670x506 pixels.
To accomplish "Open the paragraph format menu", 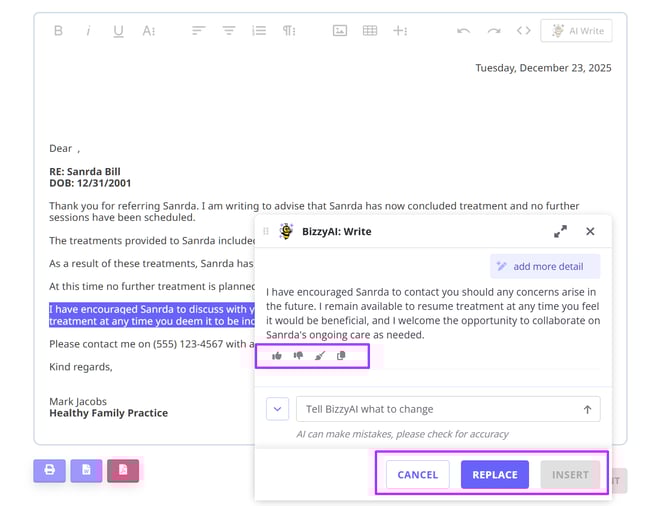I will coord(289,31).
